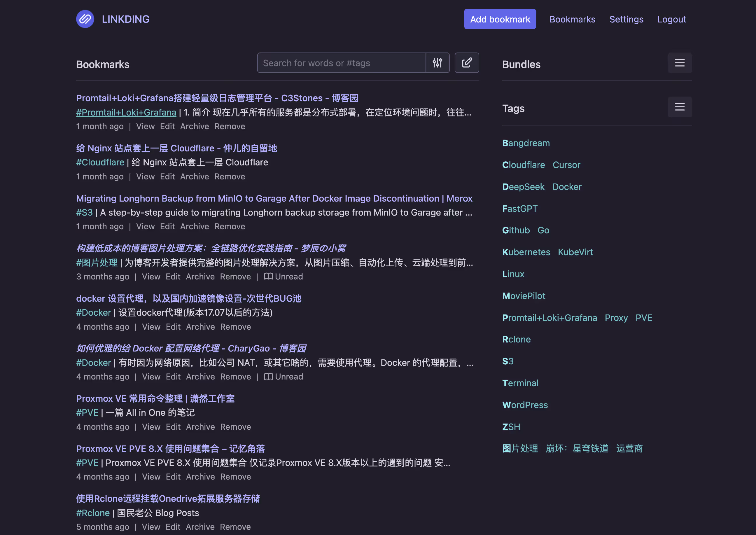Edit the Proxmox VE 常用命令整理 bookmark

173,426
